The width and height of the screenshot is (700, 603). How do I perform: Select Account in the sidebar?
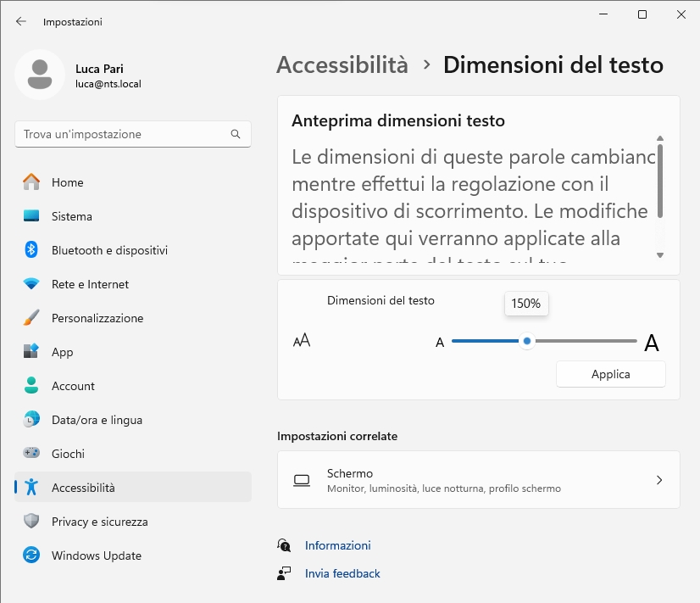click(x=73, y=386)
